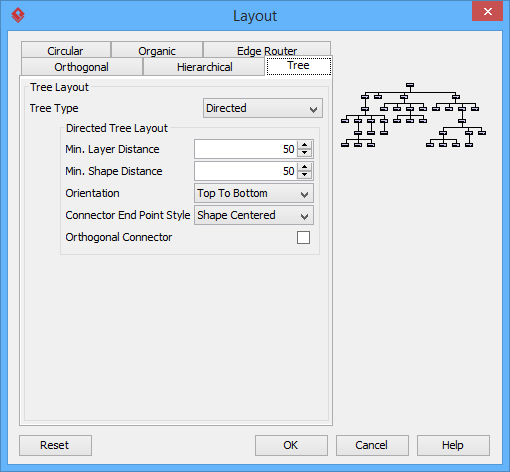Confirm with the OK button
The height and width of the screenshot is (472, 510).
click(291, 445)
